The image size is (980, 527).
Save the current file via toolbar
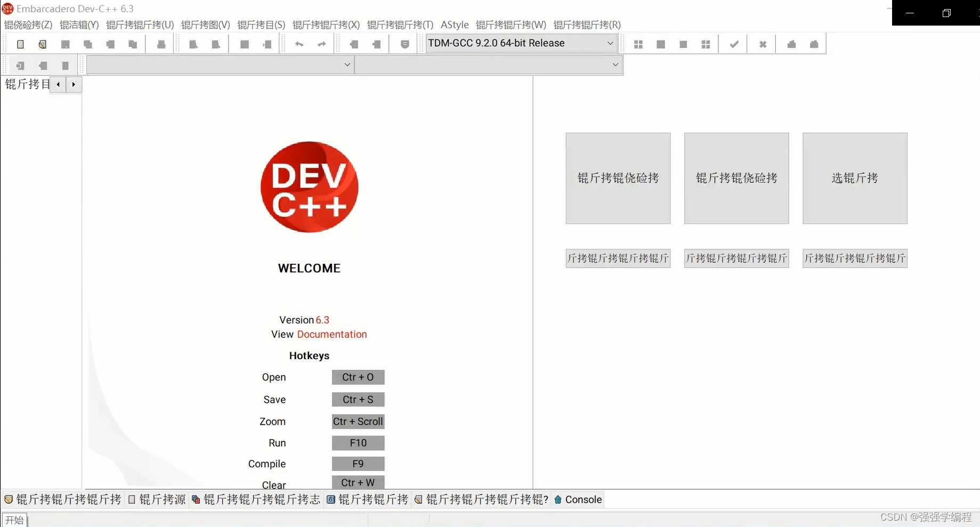pos(66,44)
